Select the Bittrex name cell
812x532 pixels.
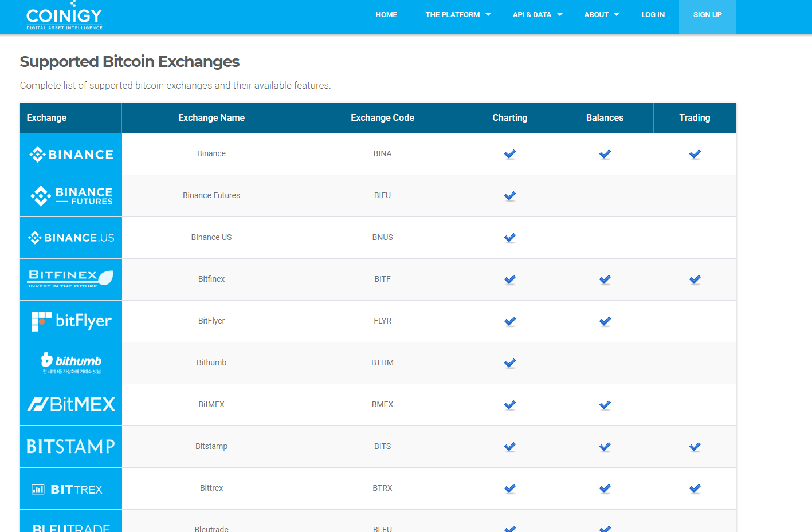[x=211, y=488]
